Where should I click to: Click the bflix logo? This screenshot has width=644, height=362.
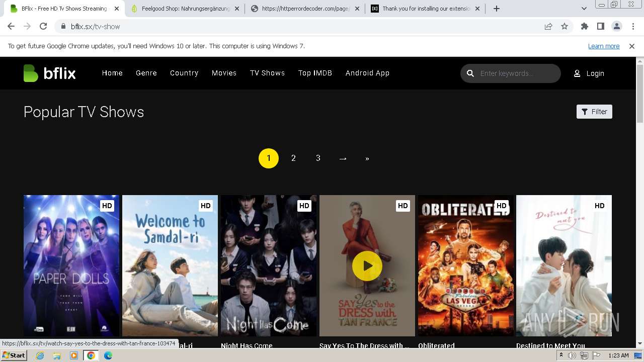49,73
